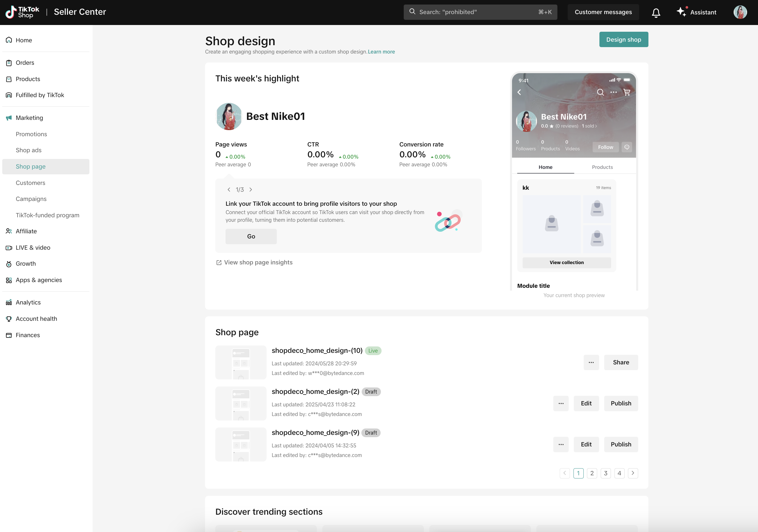Click the search icon in phone preview
This screenshot has width=758, height=532.
click(600, 93)
